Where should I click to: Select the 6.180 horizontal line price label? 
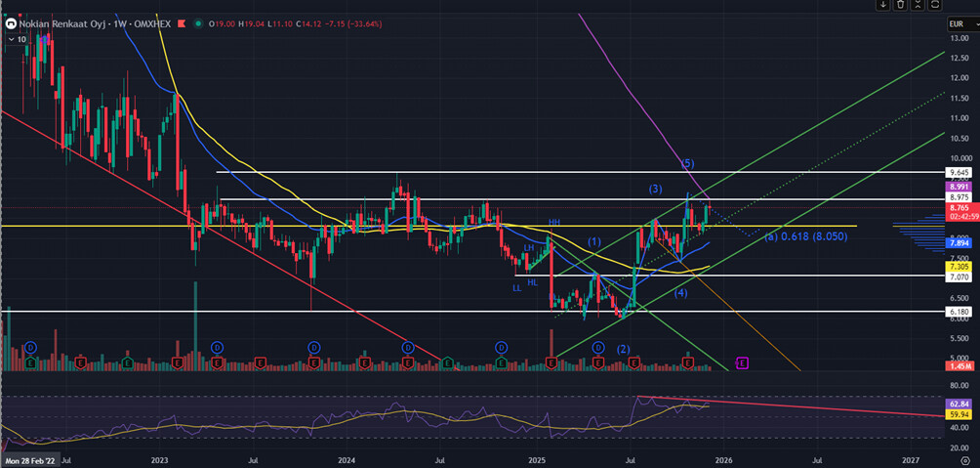(960, 311)
